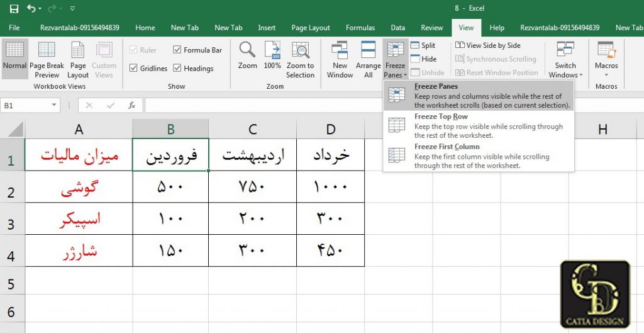Select column A header
The height and width of the screenshot is (333, 644).
point(79,129)
